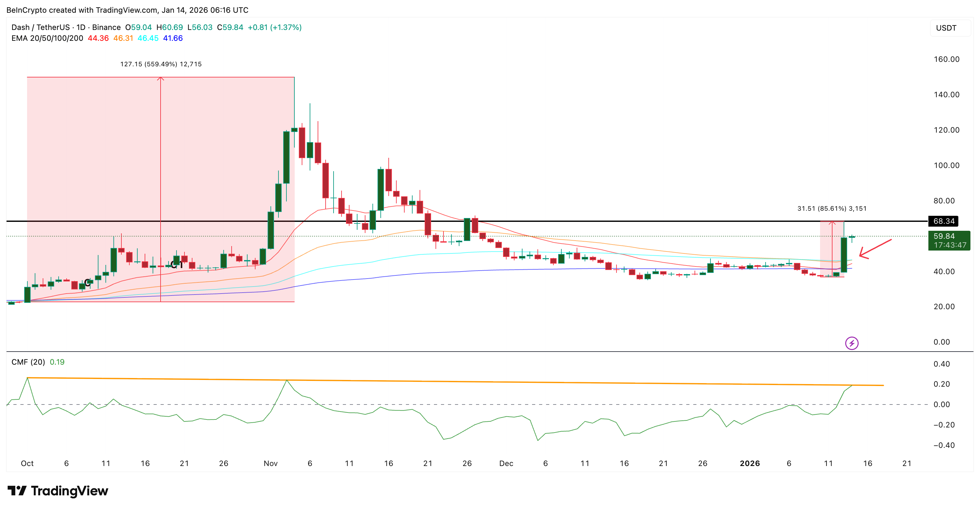Click the blue EMA value 41.66
Viewport: 980px width, 510px height.
click(173, 38)
